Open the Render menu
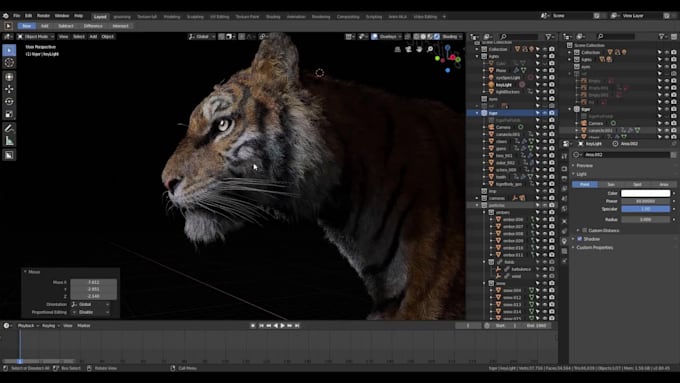Screen dimensions: 680x383 tap(43, 16)
